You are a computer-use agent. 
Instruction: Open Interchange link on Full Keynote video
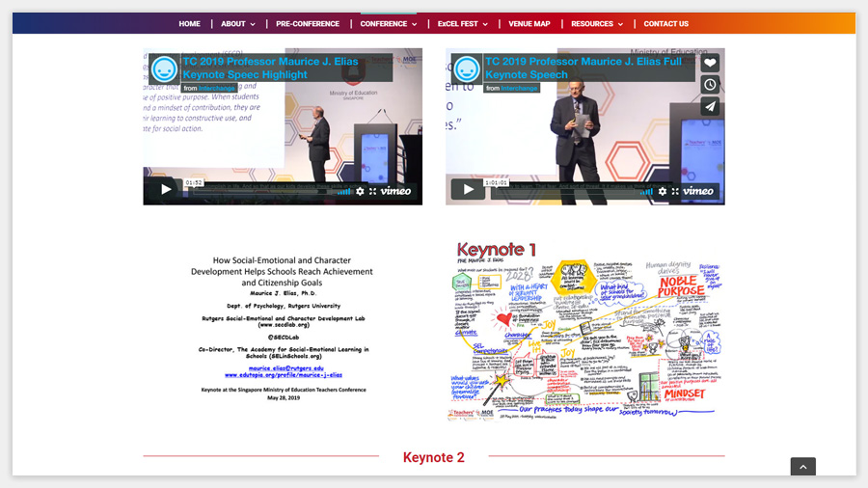pyautogui.click(x=519, y=89)
